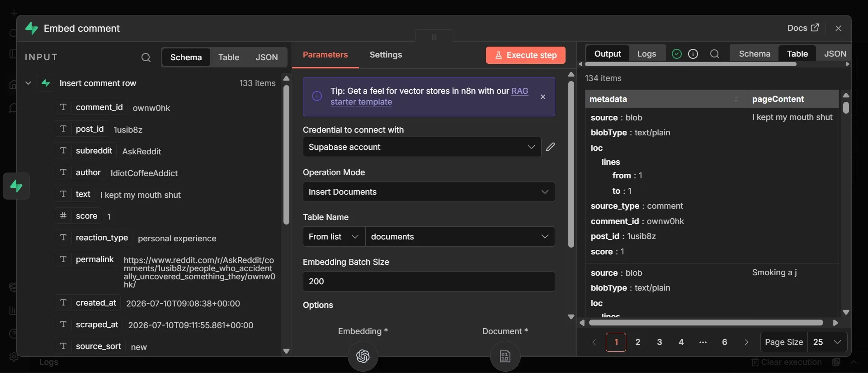This screenshot has width=868, height=373.
Task: Click the tip info circle icon
Action: (317, 96)
